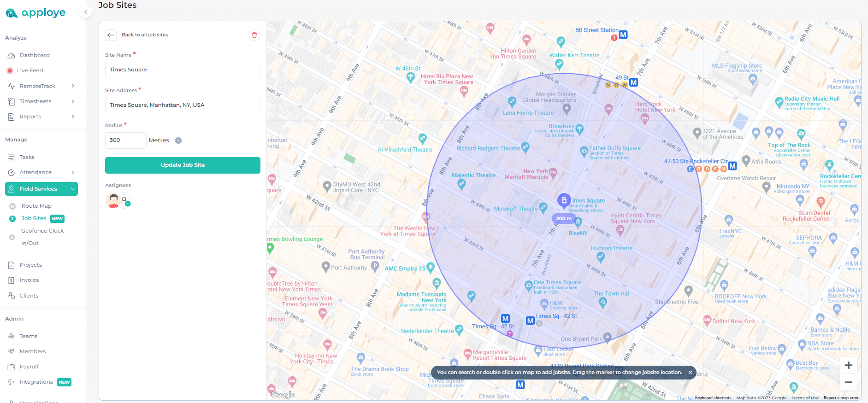Open Live Feed in the sidebar
Screen dimensions: 868x403
30,70
